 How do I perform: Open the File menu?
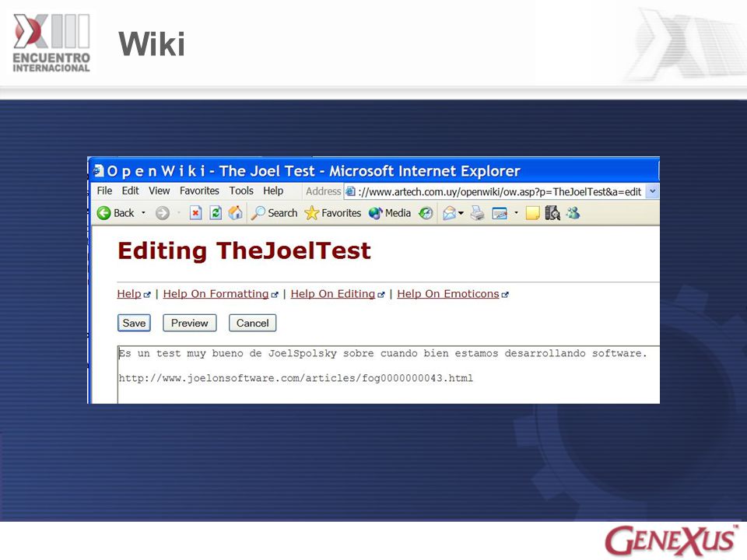click(104, 191)
